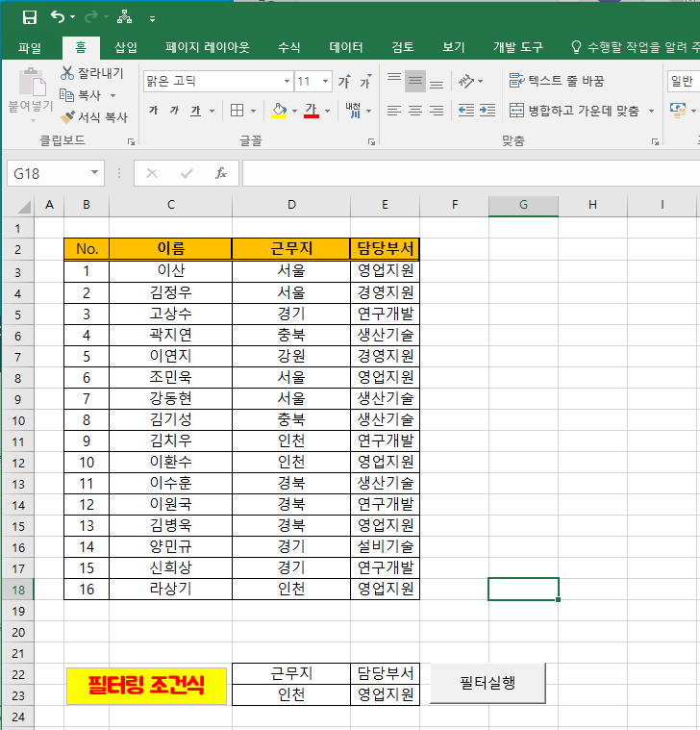Click the formula bar cancel X icon
700x730 pixels.
152,173
